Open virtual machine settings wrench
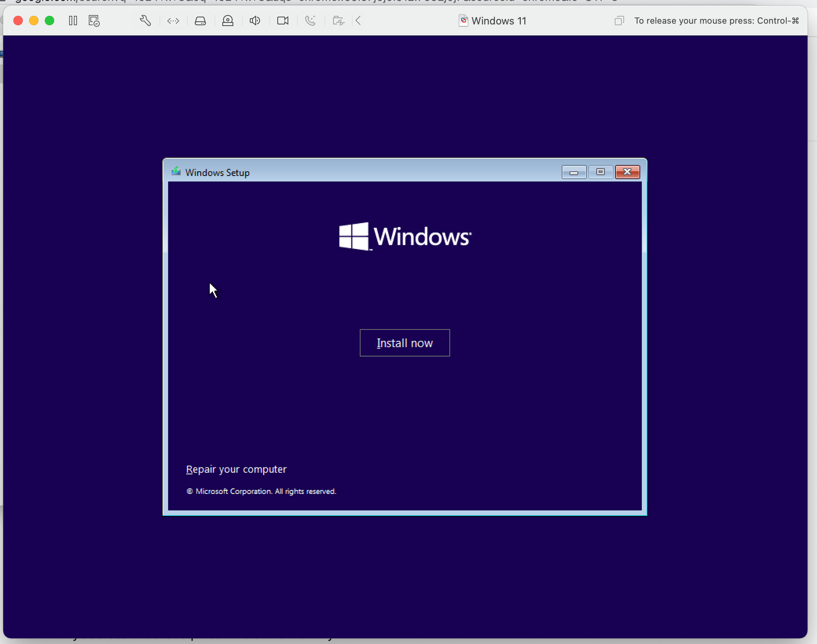This screenshot has height=644, width=817. [x=146, y=20]
